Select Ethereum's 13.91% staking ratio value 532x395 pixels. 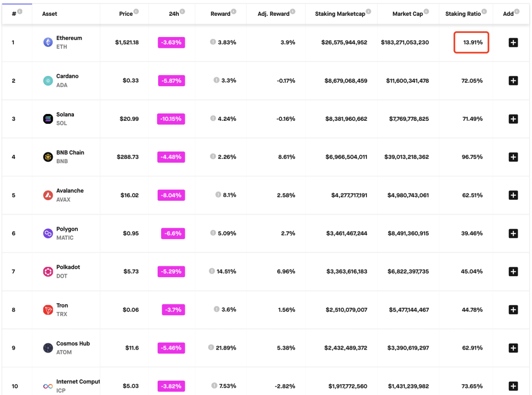click(x=472, y=42)
